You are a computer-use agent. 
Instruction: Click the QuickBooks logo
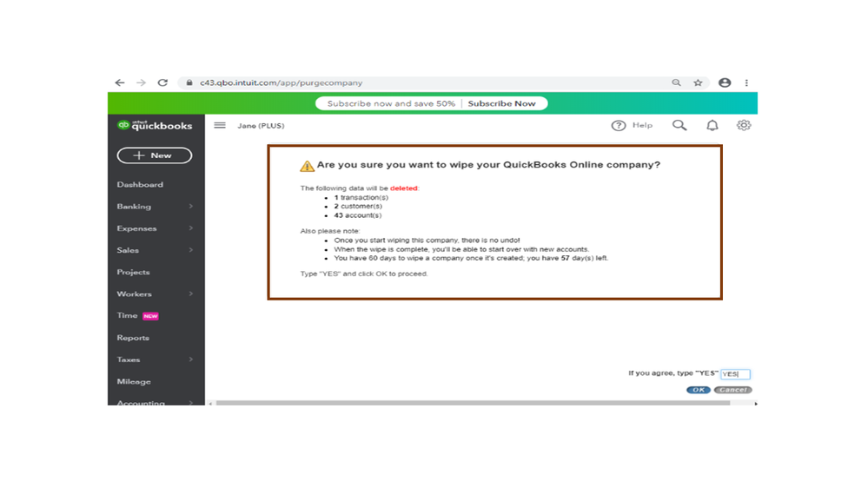pyautogui.click(x=155, y=126)
